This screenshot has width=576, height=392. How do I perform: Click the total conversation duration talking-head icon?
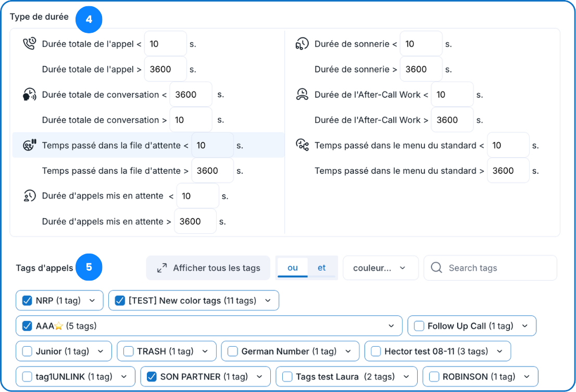point(30,95)
